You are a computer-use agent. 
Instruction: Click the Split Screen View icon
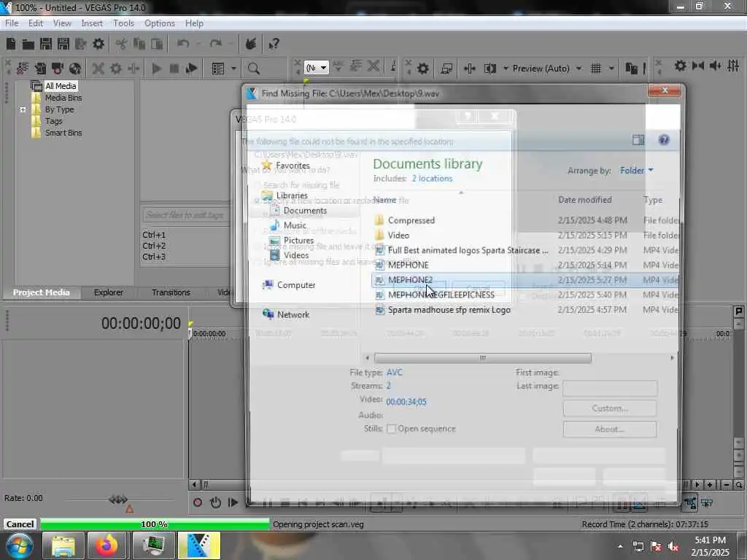pyautogui.click(x=489, y=69)
